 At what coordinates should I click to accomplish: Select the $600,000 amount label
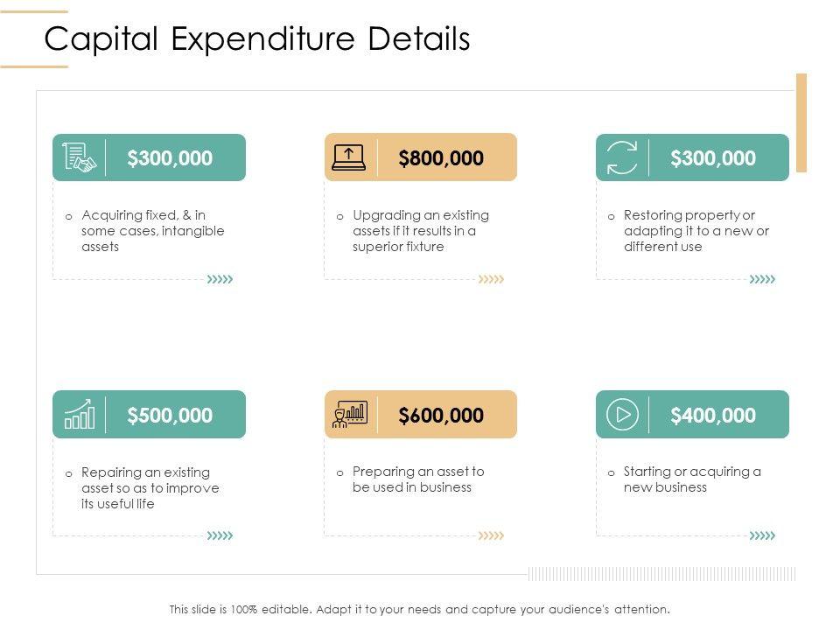[x=441, y=415]
